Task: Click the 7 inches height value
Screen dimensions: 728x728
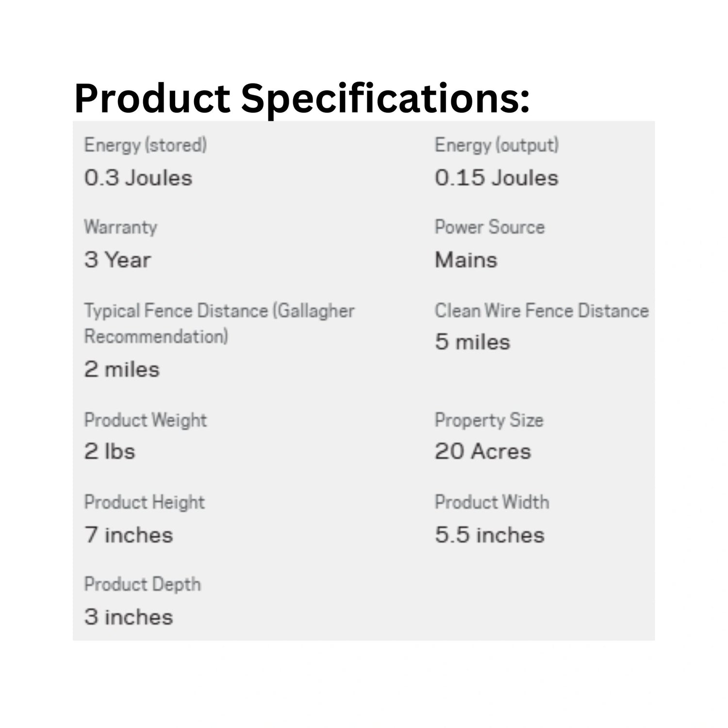Action: point(129,535)
